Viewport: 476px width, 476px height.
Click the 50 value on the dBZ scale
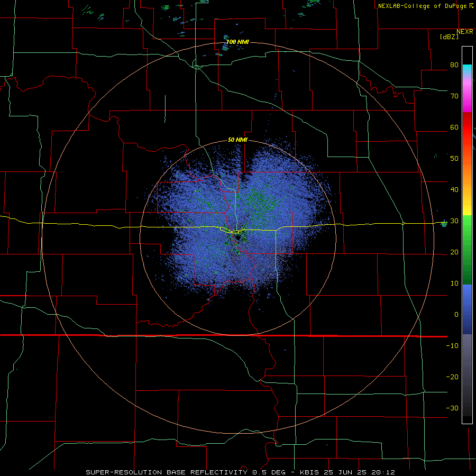pos(454,159)
